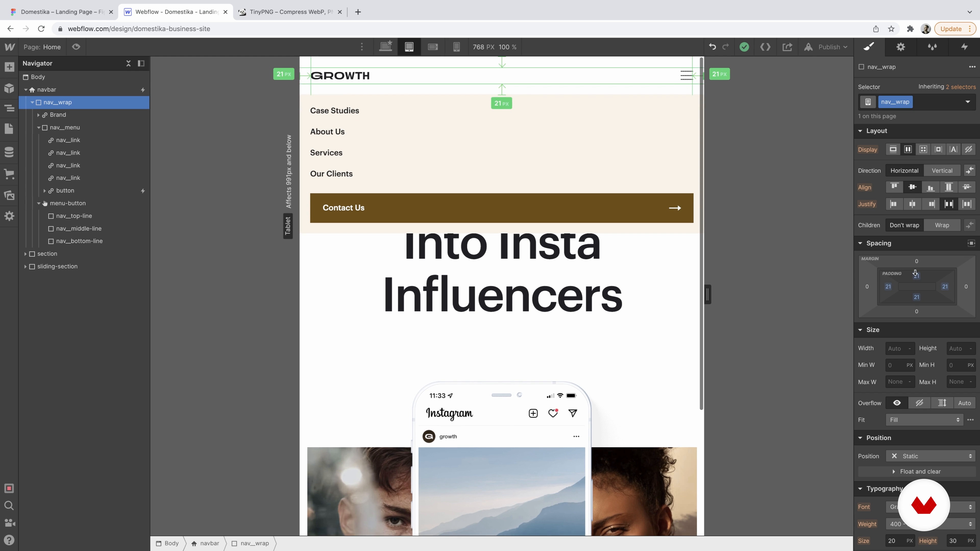Select nav__menu in Navigator
The height and width of the screenshot is (551, 980).
point(65,127)
